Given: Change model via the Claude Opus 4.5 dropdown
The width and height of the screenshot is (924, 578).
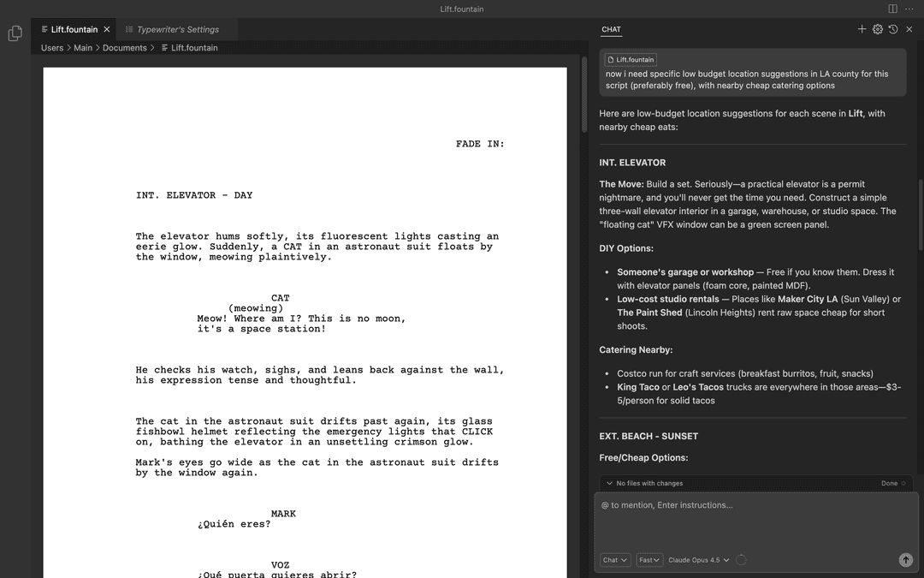Looking at the screenshot, I should pyautogui.click(x=697, y=559).
